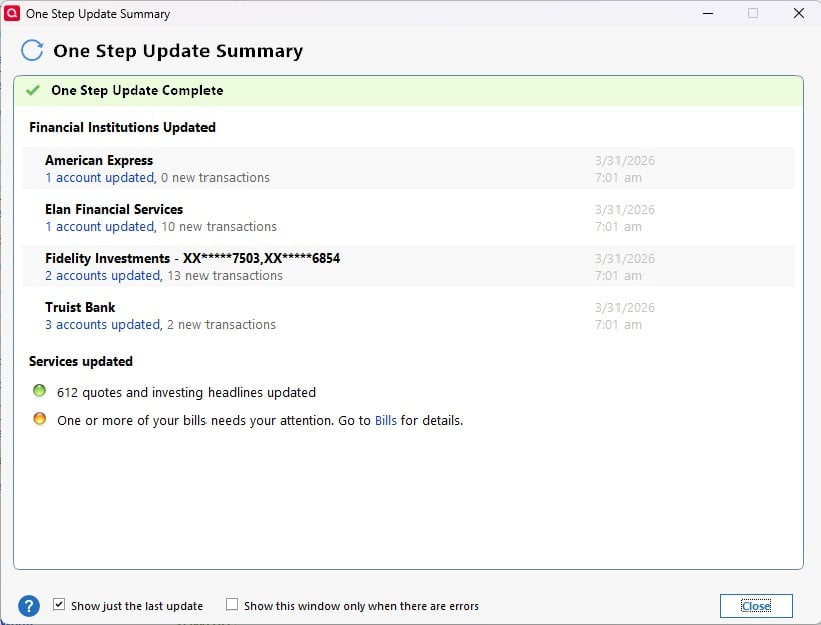Select the Truist Bank institution name
This screenshot has height=625, width=821.
point(80,307)
